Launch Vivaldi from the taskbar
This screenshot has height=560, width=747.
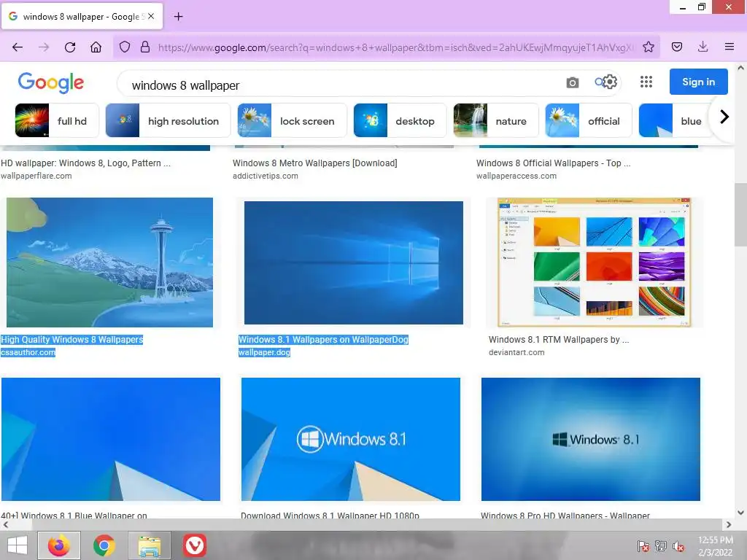[x=194, y=545]
